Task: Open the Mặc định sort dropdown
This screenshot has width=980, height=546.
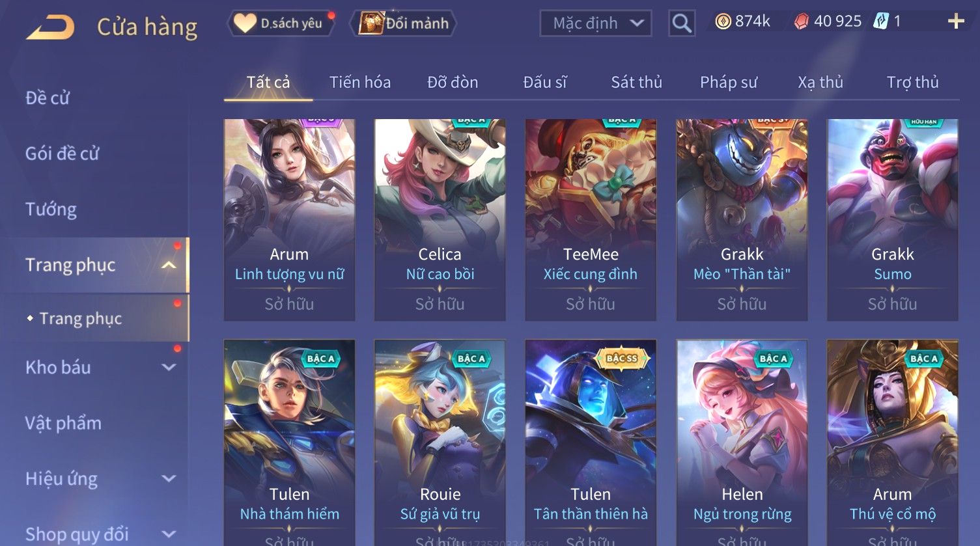Action: [596, 23]
